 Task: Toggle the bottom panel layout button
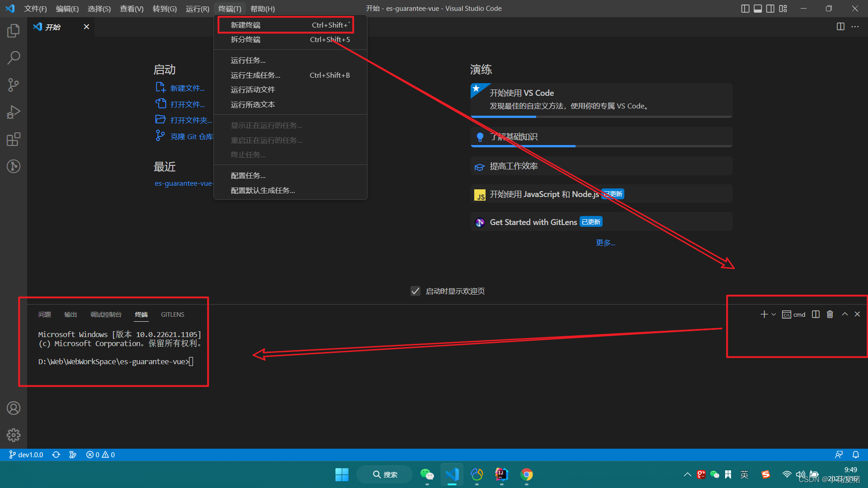point(758,9)
